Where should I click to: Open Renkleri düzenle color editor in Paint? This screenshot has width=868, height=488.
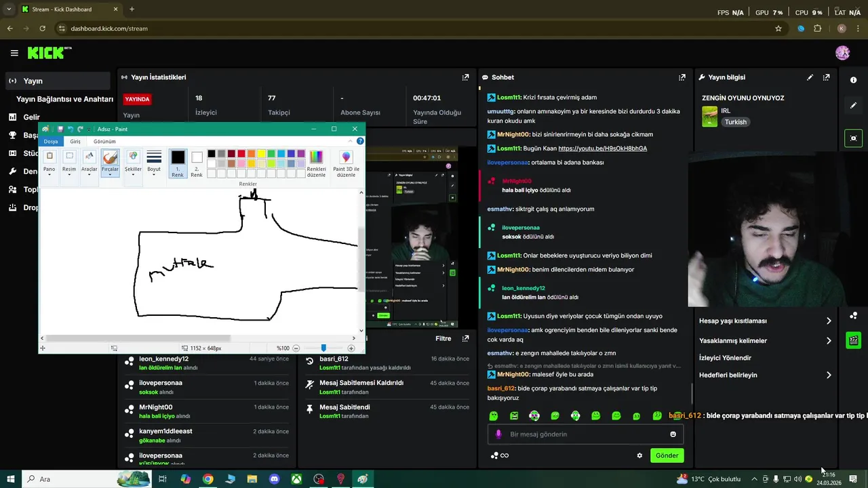coord(317,163)
